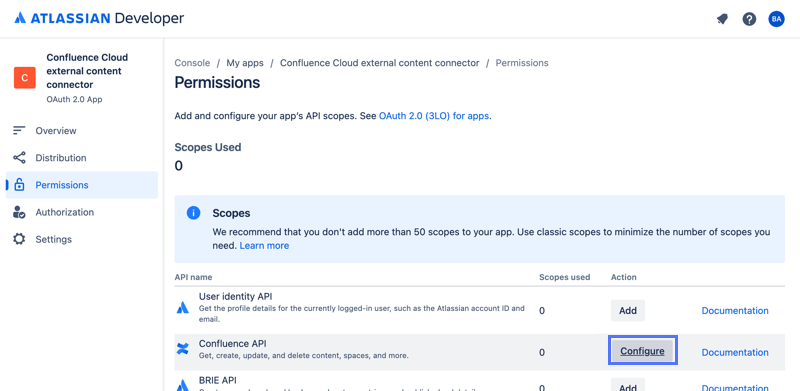Click the blue info icon beside Scopes
Screen dimensions: 800x391
tap(193, 213)
